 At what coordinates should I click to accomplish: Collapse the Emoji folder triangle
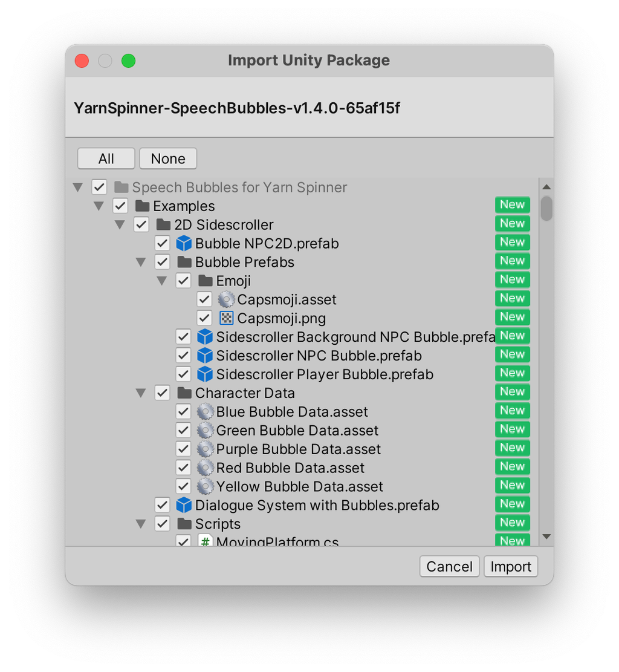(x=162, y=281)
